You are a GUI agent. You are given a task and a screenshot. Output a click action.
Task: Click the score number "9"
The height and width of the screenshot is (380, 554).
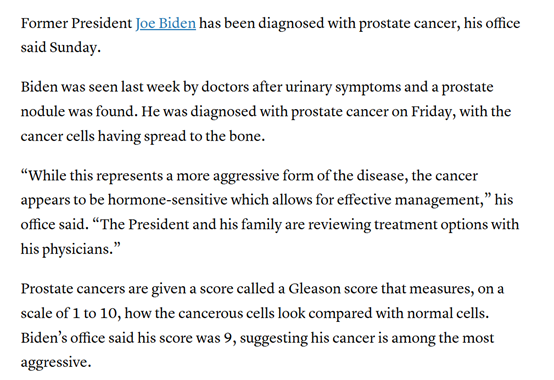228,338
